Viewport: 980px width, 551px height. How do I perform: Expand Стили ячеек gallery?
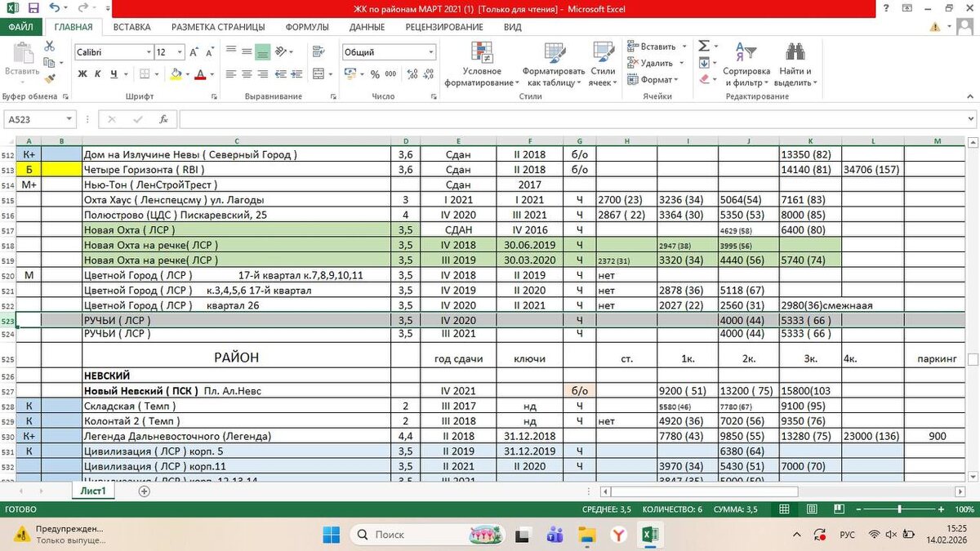pyautogui.click(x=603, y=64)
